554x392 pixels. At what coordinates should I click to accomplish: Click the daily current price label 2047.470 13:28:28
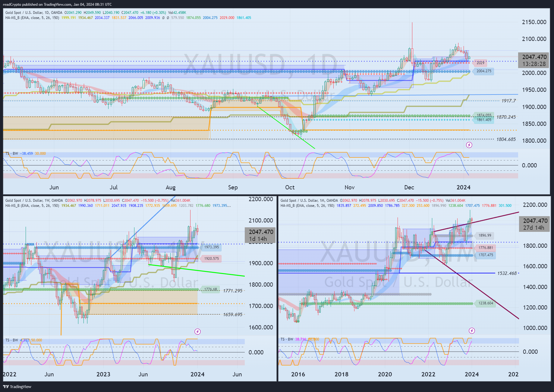coord(534,60)
